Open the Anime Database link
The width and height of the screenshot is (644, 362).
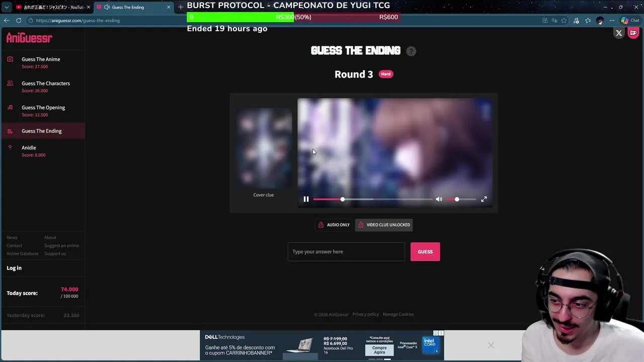(22, 254)
